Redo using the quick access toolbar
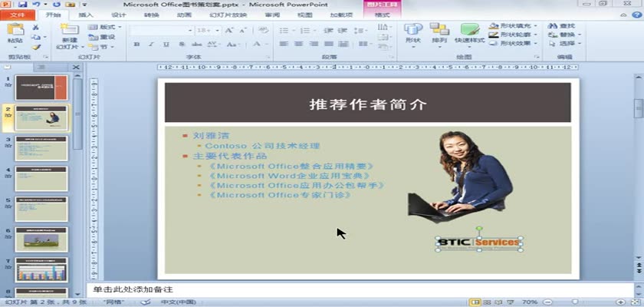 click(57, 5)
